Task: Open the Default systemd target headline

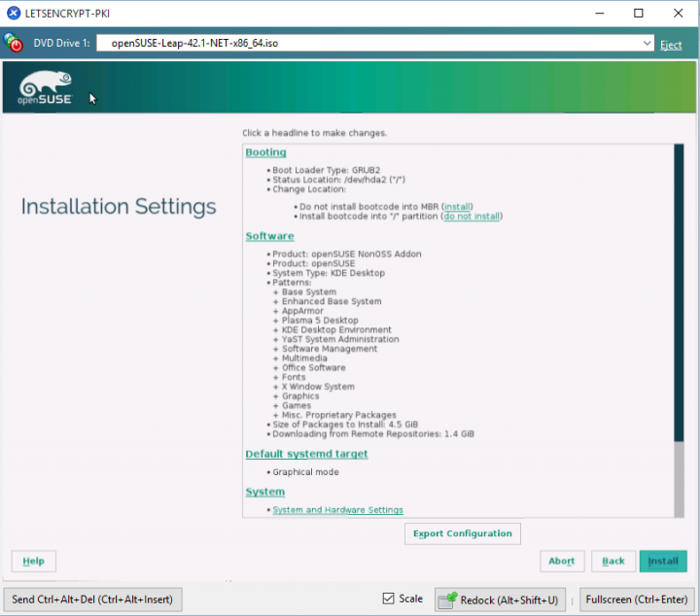Action: pos(306,454)
